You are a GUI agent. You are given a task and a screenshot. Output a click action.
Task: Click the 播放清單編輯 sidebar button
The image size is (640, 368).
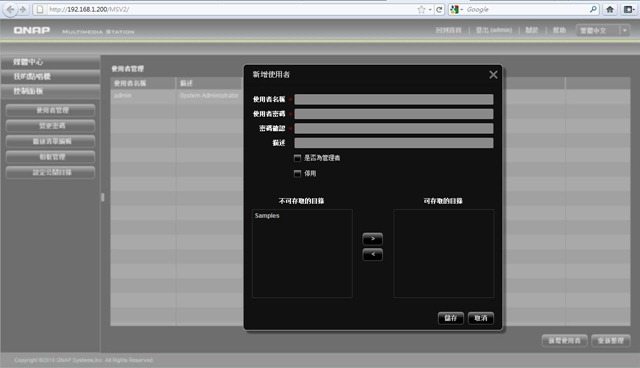pyautogui.click(x=51, y=142)
